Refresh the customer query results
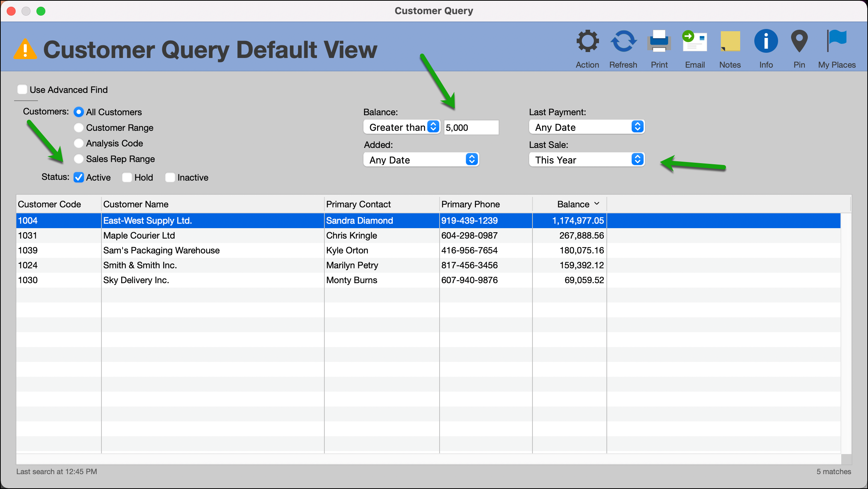 [623, 42]
